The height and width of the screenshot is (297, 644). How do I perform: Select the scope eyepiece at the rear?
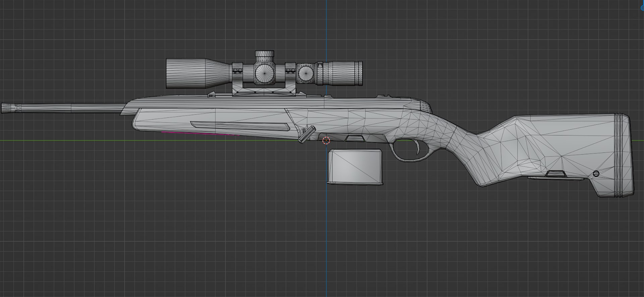click(345, 73)
